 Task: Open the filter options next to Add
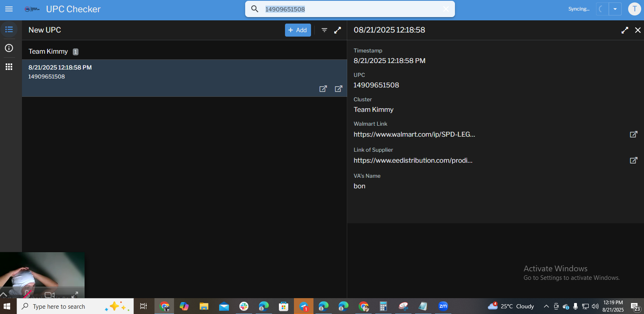[324, 30]
